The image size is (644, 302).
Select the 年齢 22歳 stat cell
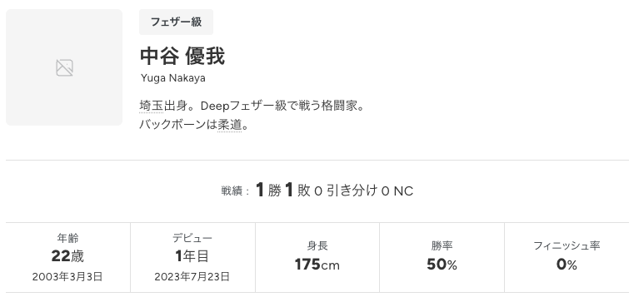(68, 258)
